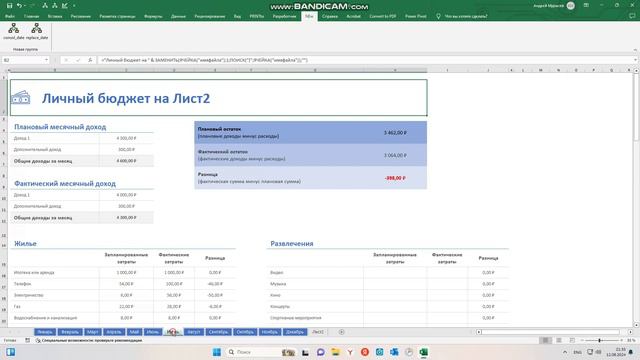This screenshot has width=640, height=360.
Task: Select the Плановый остаток value cell
Action: click(x=395, y=133)
